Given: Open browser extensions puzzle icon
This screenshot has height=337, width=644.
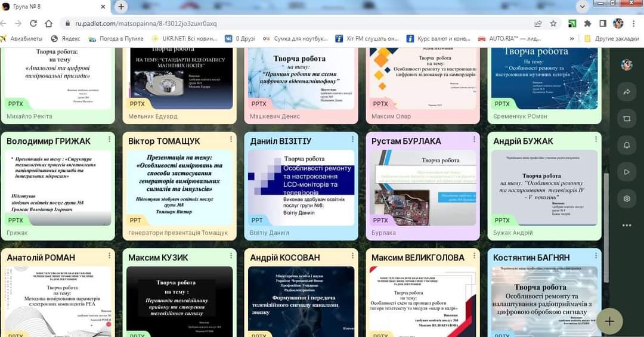Looking at the screenshot, I should 587,23.
